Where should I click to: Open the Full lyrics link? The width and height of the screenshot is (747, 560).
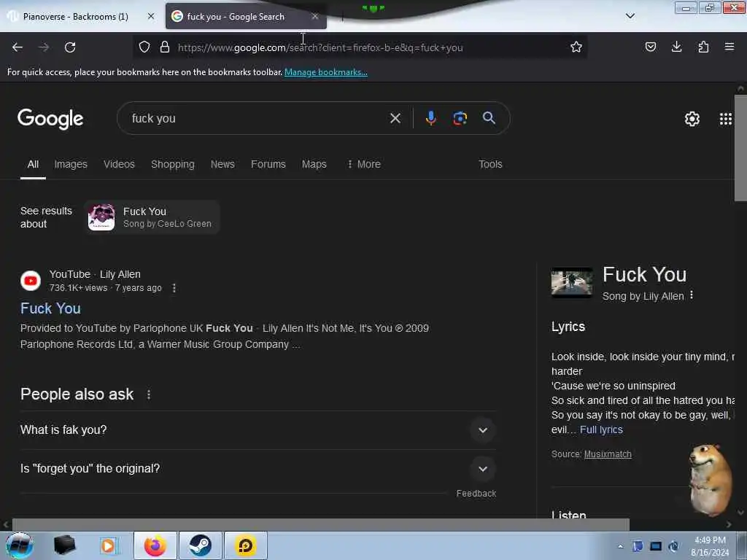click(601, 429)
